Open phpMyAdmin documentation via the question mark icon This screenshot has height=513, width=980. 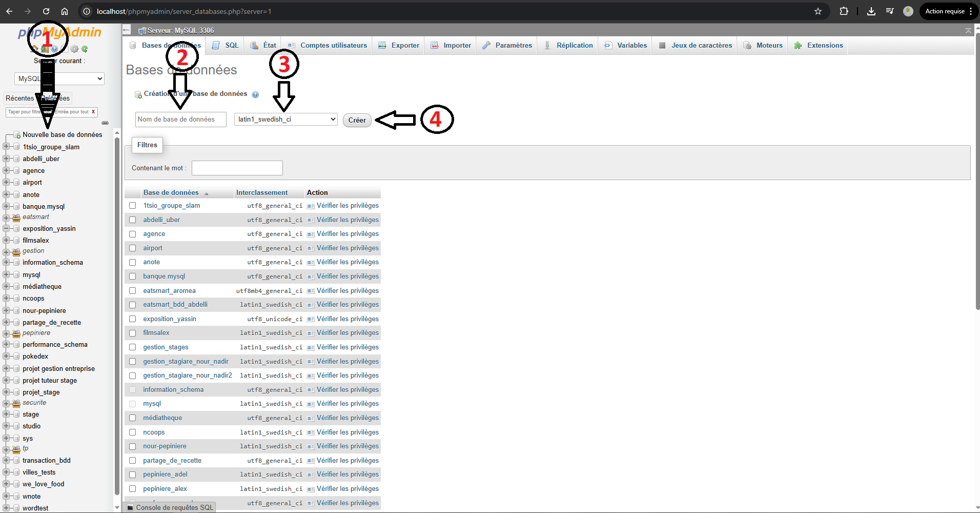click(54, 49)
